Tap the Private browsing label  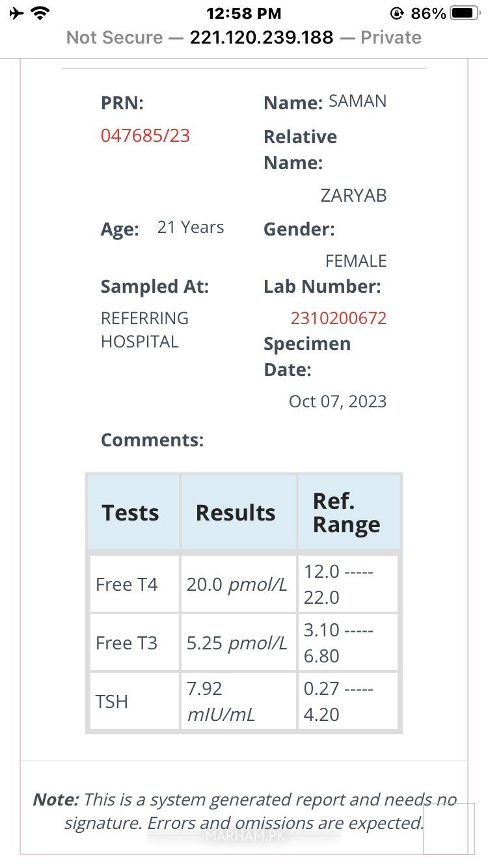[x=391, y=37]
